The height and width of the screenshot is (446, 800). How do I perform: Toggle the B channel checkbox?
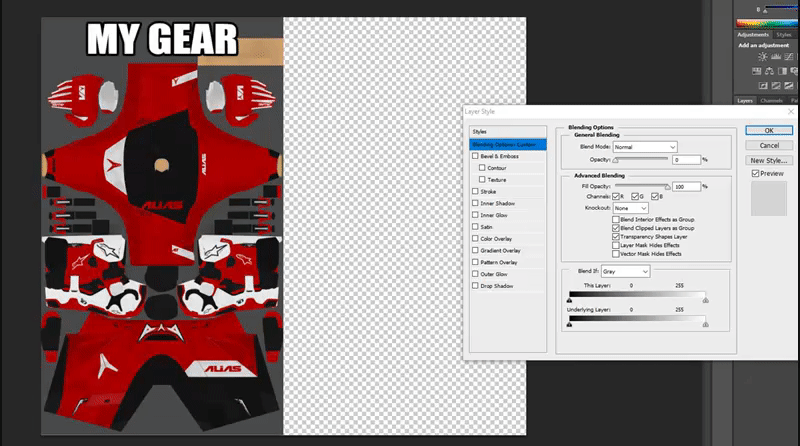[x=655, y=196]
